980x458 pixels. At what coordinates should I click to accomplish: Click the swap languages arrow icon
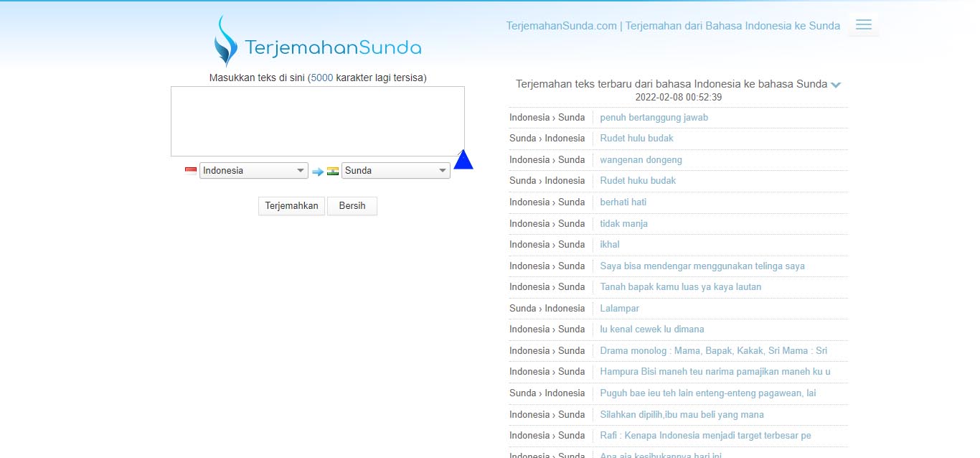pyautogui.click(x=317, y=172)
